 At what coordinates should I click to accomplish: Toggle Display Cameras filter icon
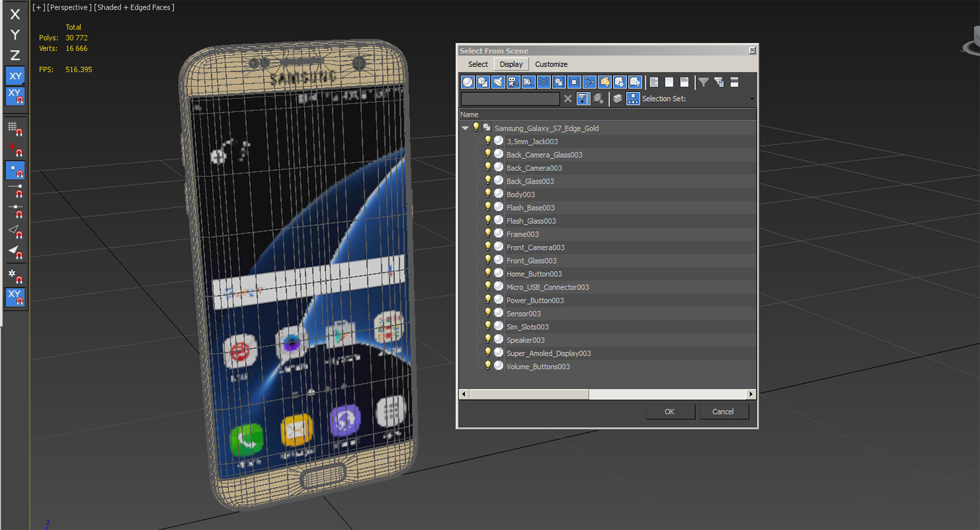(x=514, y=82)
